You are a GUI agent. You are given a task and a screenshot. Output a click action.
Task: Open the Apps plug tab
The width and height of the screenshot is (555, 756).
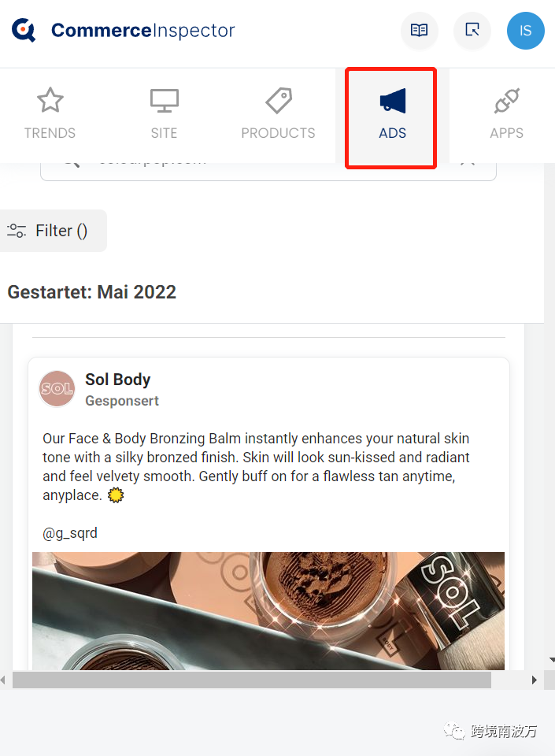pos(506,115)
